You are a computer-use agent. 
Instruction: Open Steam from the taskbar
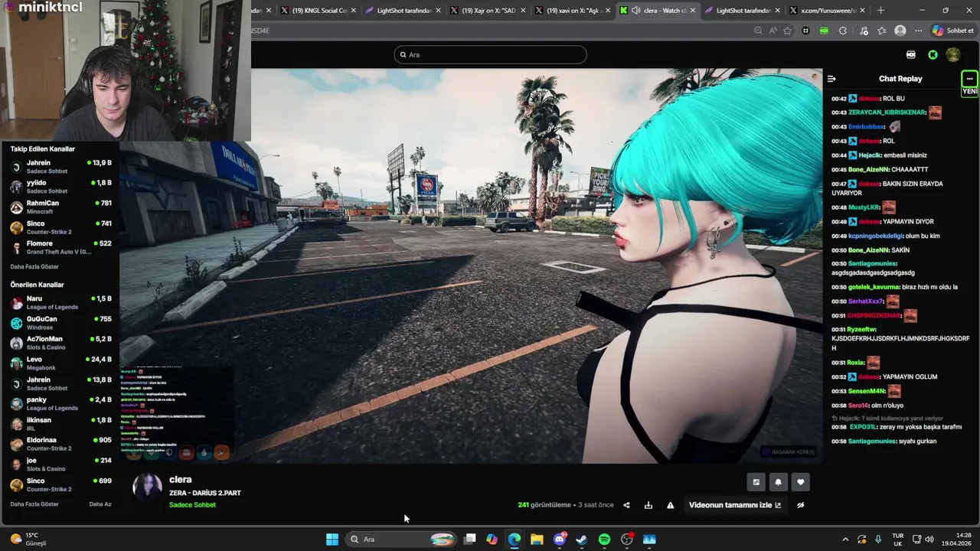point(582,540)
